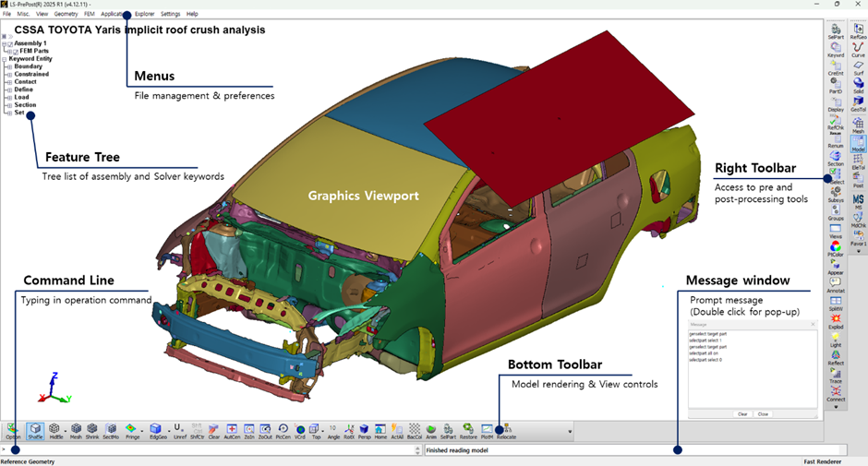Viewport: 868px width, 466px height.
Task: Click the Home view icon
Action: click(x=380, y=430)
